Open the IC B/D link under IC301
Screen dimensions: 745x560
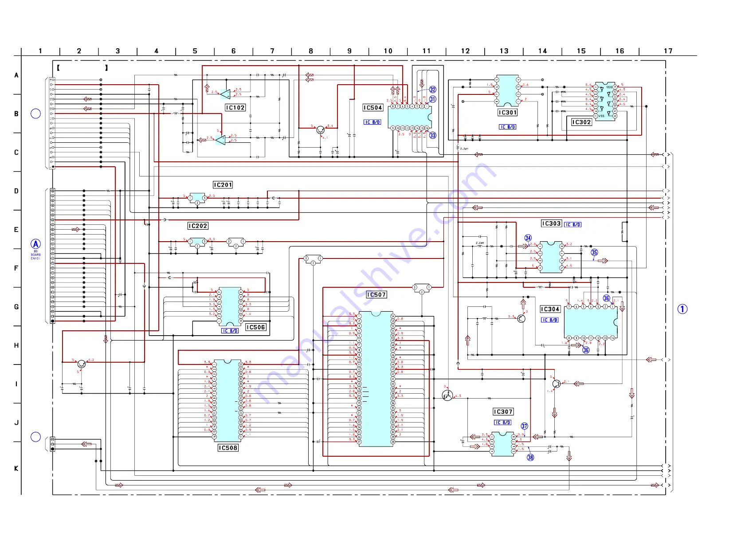coord(508,127)
